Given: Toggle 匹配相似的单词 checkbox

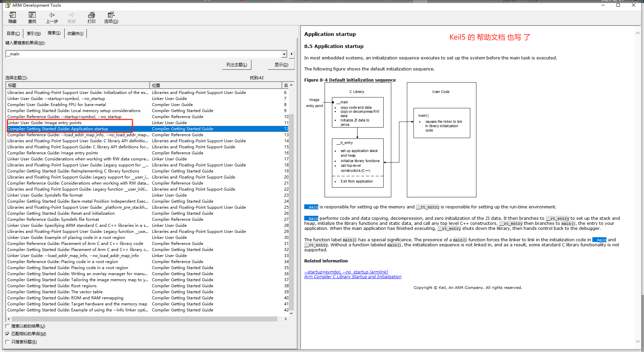Looking at the screenshot, I should click(x=7, y=334).
